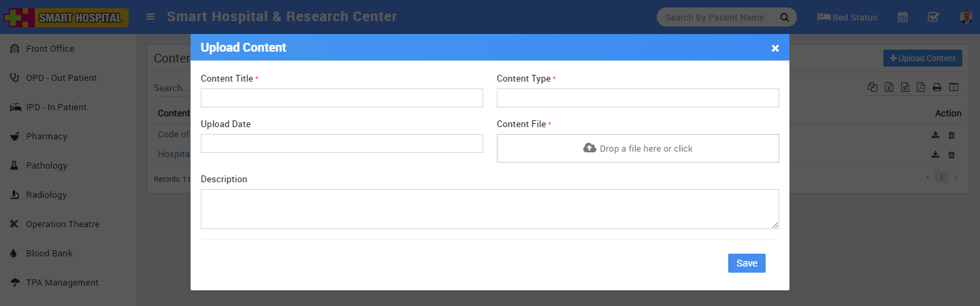Export table to PDF icon
Screen dimensions: 980x306
(x=921, y=87)
